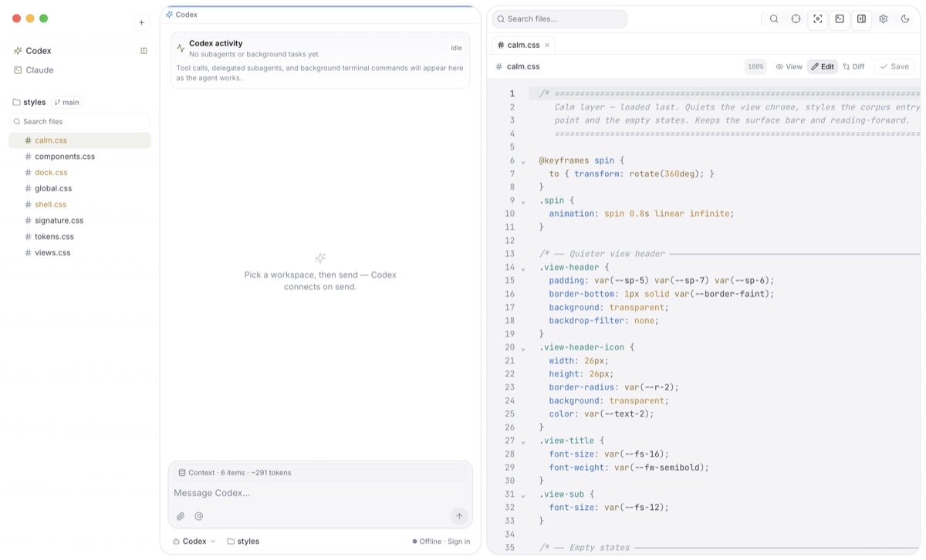Open settings with the gear icon
This screenshot has width=926, height=560.
(884, 19)
